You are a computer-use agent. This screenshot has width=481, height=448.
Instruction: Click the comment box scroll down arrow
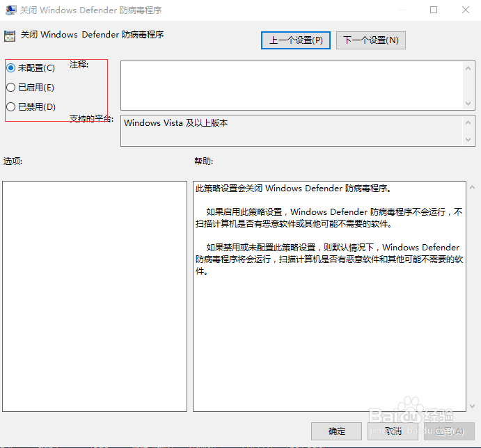[468, 104]
